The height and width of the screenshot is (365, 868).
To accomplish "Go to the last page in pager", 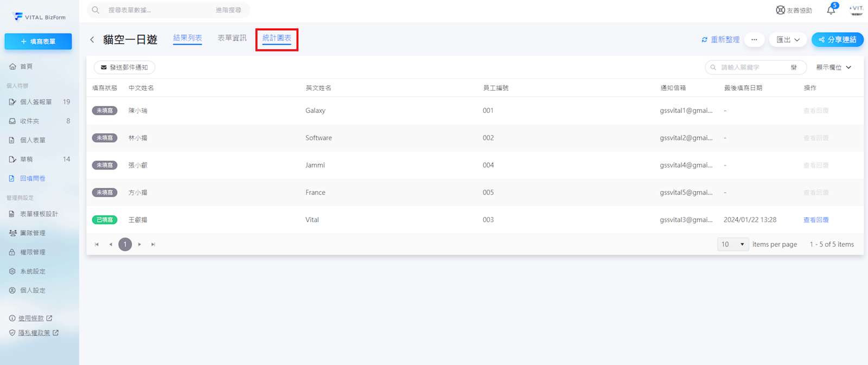I will tap(154, 245).
